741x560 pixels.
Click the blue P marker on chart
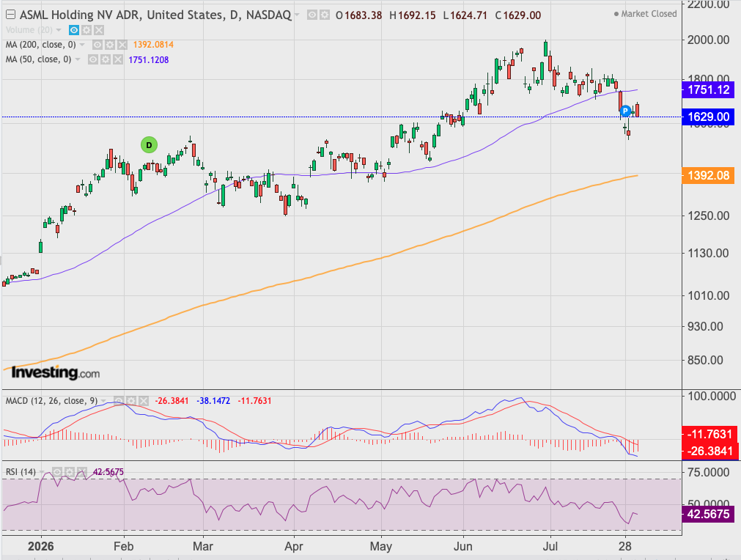pos(625,111)
